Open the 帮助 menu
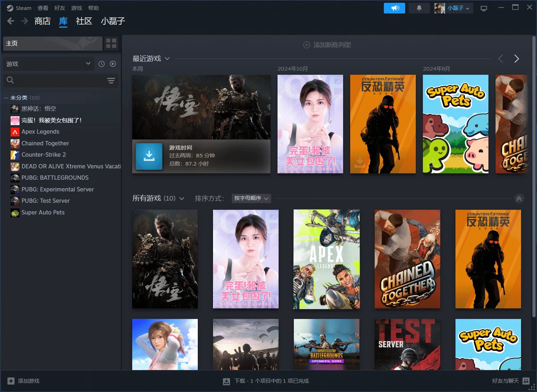 (x=94, y=8)
